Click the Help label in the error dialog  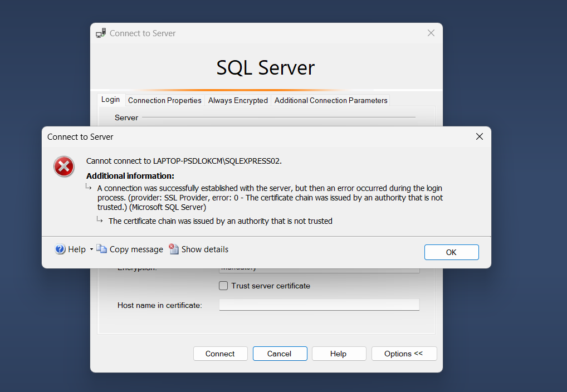tap(77, 249)
